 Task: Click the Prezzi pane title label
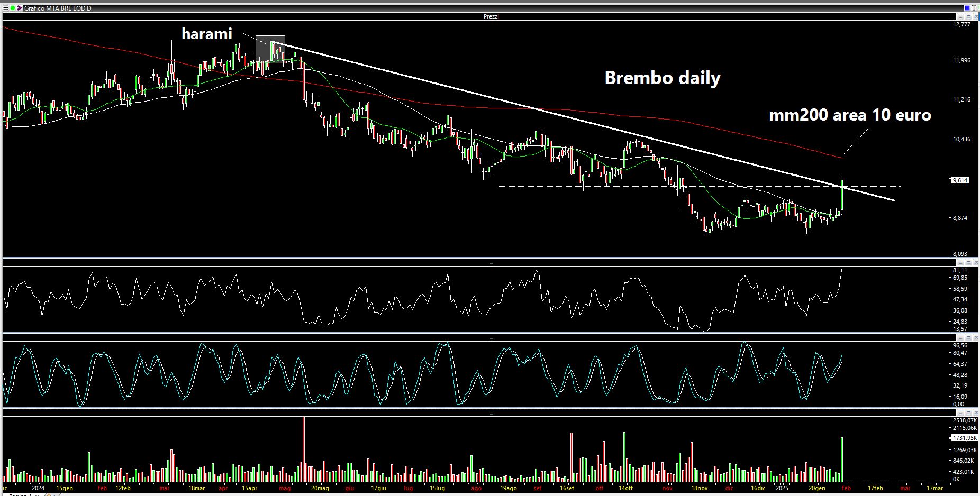point(491,16)
